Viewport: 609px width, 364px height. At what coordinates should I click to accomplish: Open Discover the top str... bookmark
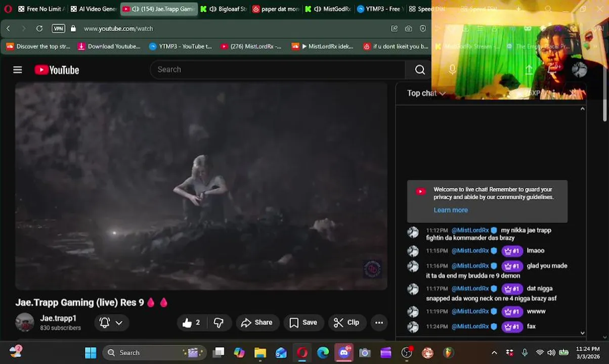[x=38, y=47]
